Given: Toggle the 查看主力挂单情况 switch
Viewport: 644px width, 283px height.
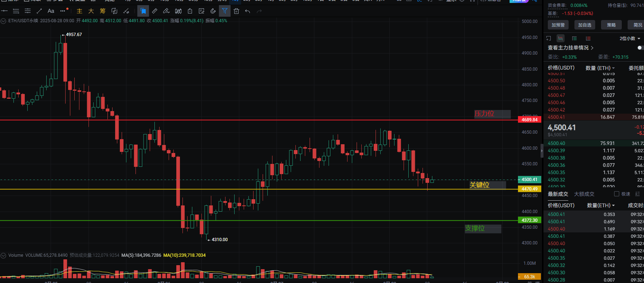Looking at the screenshot, I should (x=640, y=48).
